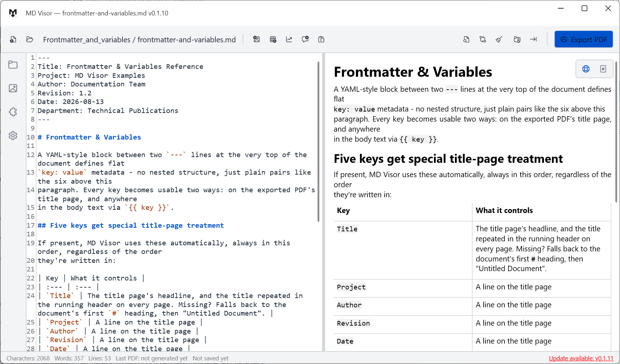Click the 'Project: MD Visor Examples' editor line
Image resolution: width=620 pixels, height=364 pixels.
coord(91,76)
